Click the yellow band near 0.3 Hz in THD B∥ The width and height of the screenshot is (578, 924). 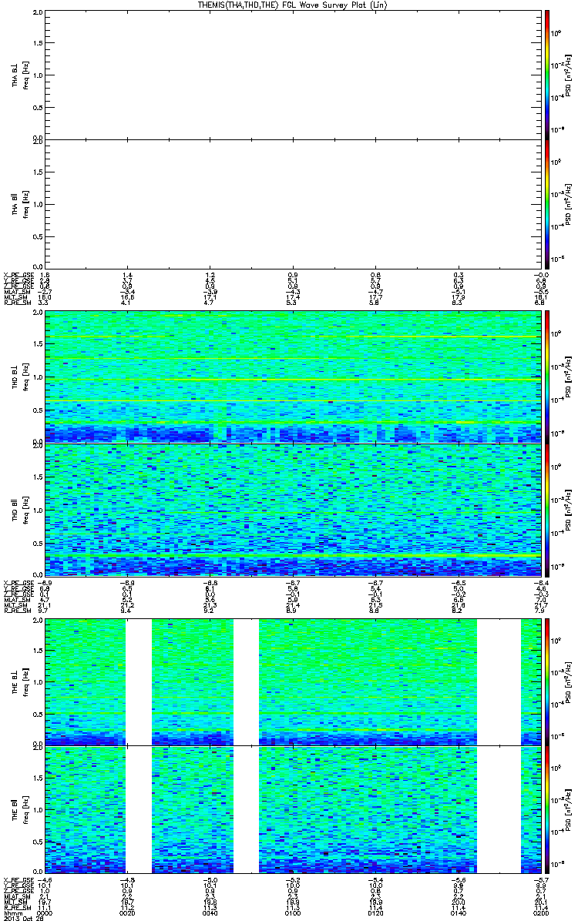coord(292,554)
